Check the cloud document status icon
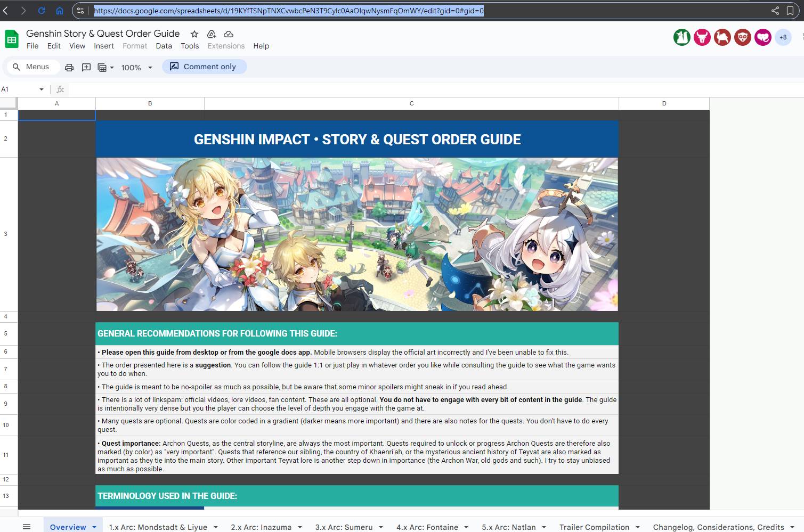Viewport: 804px width, 532px height. coord(229,34)
